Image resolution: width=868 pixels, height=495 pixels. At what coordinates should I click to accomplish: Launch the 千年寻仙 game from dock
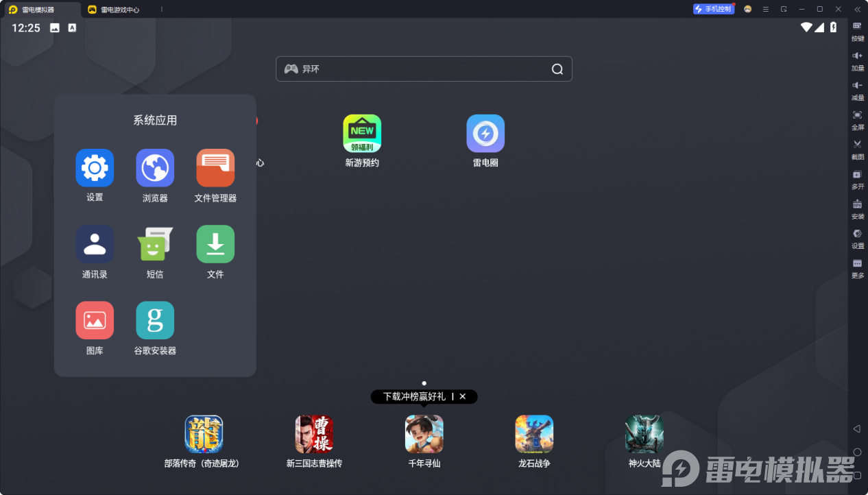click(x=424, y=434)
